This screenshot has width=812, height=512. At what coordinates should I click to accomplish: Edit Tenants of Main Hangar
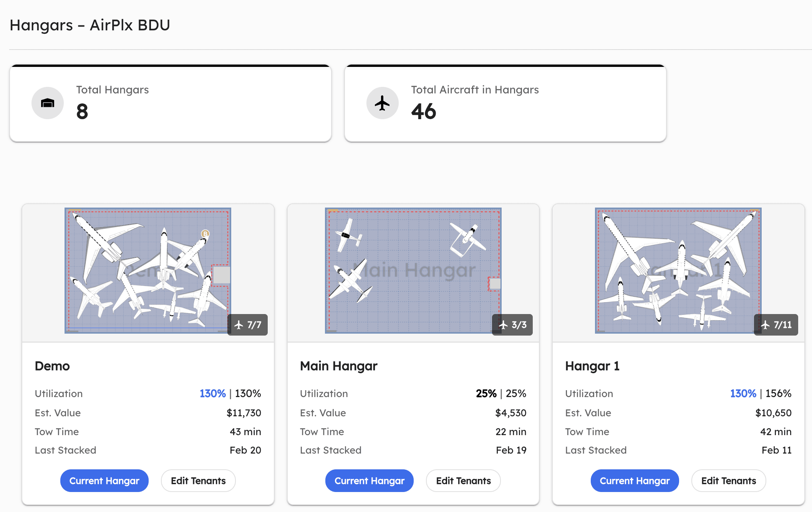[x=463, y=480]
